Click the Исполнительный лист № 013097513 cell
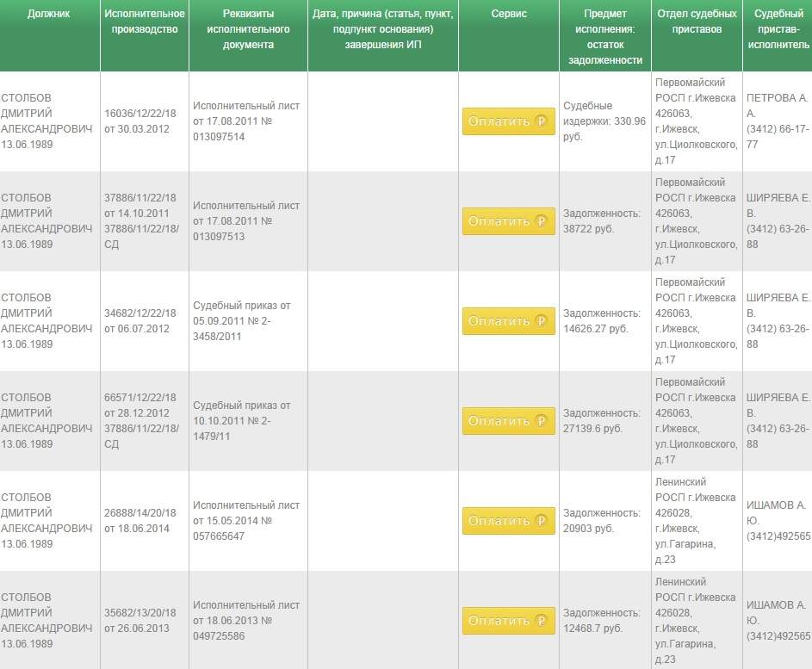The height and width of the screenshot is (669, 812). pyautogui.click(x=246, y=221)
